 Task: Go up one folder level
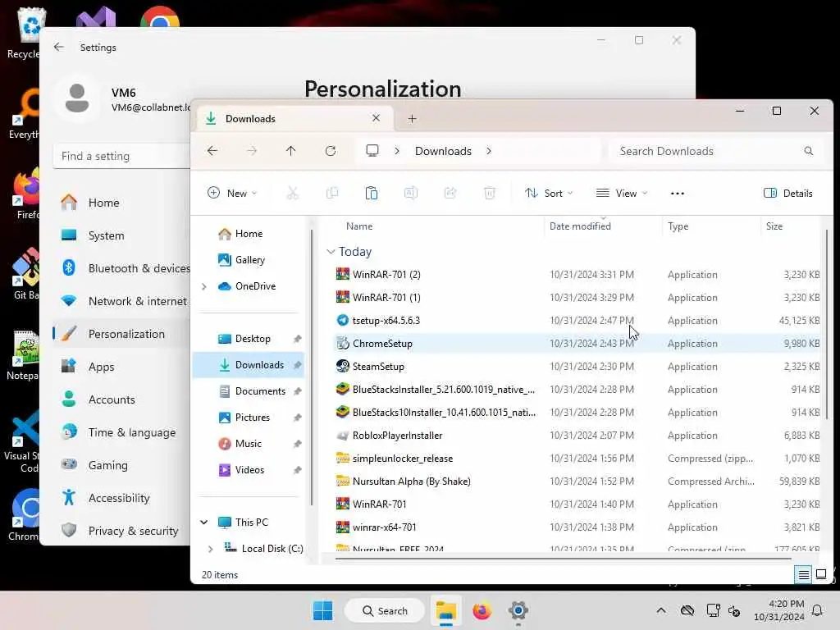(x=291, y=151)
